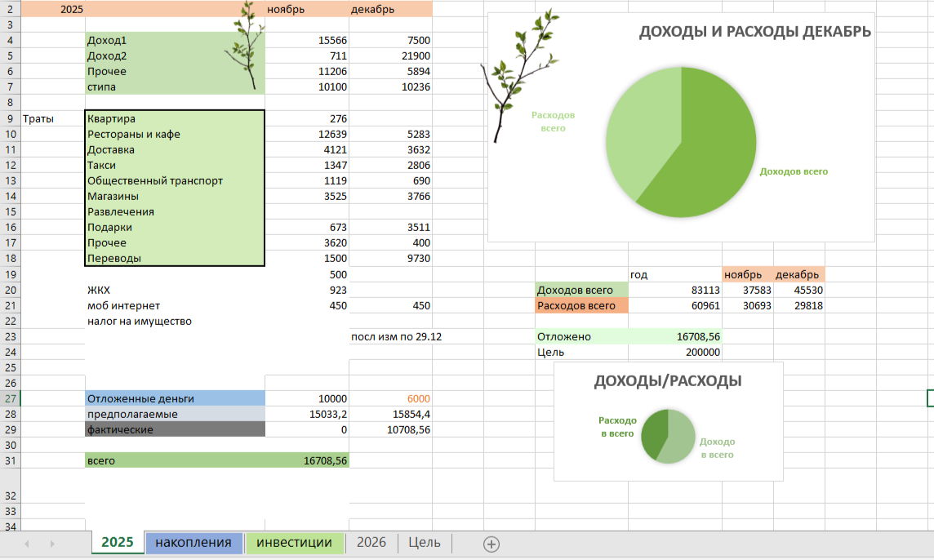Screen dimensions: 934x560
Task: Click the previous sheet scroll arrow
Action: (28, 544)
